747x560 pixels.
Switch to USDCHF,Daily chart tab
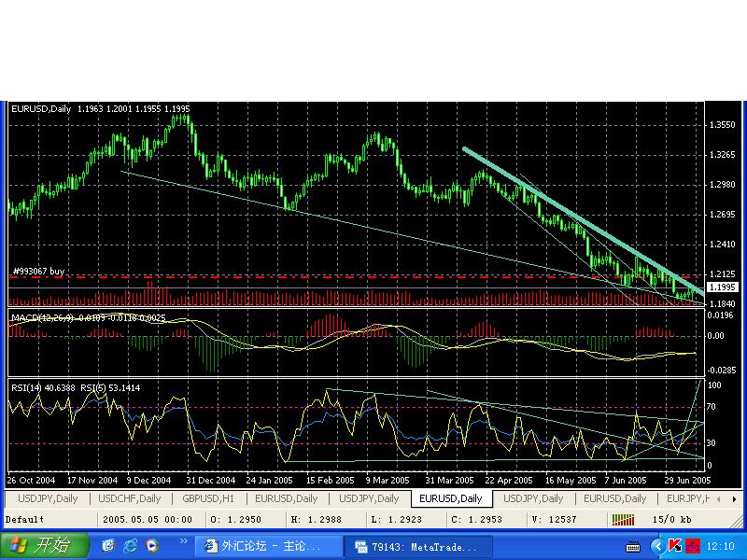point(129,498)
